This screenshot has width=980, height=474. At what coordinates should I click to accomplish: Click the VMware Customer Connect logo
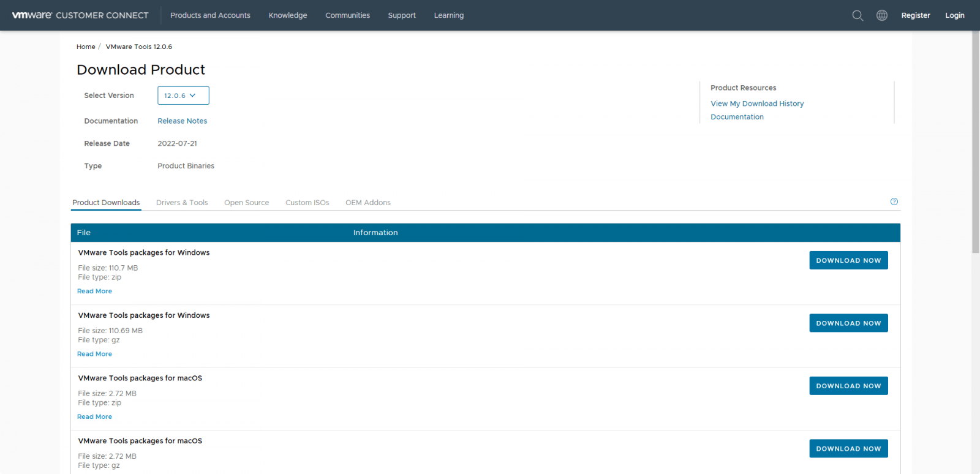click(80, 15)
